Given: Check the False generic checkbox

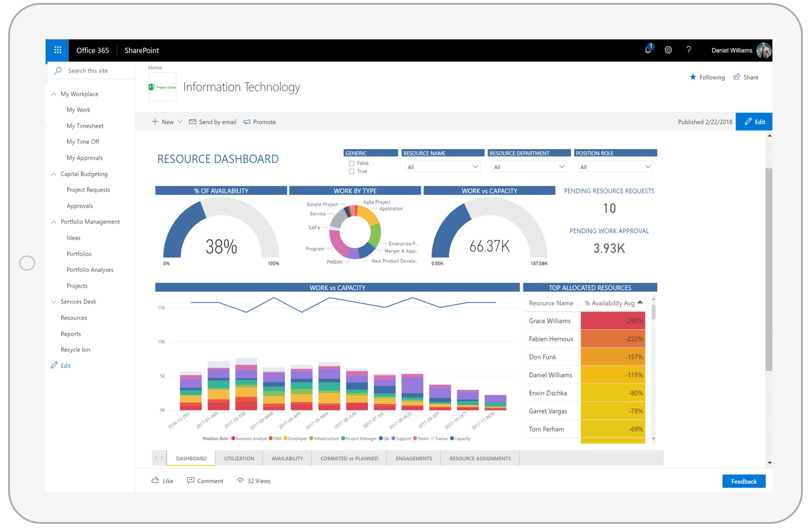Looking at the screenshot, I should [x=351, y=164].
